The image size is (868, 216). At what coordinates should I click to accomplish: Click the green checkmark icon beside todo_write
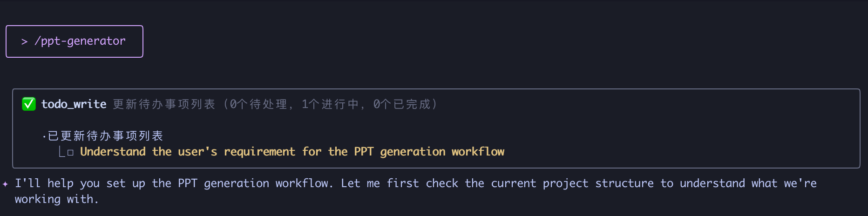[29, 104]
